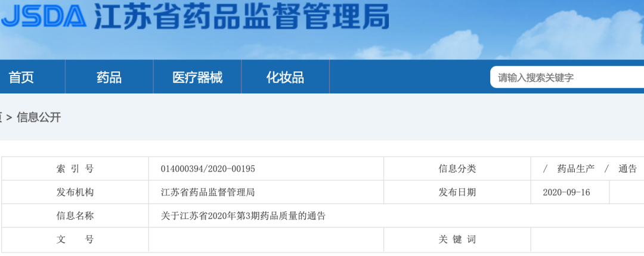Image resolution: width=644 pixels, height=256 pixels.
Task: Select the 信息名称 label cell
Action: click(75, 216)
